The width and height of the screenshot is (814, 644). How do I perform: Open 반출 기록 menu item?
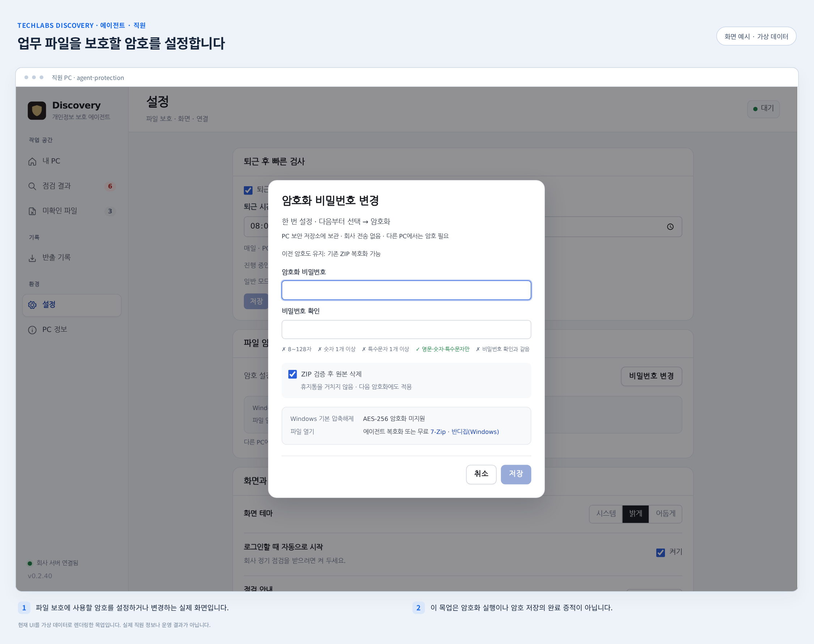click(x=72, y=258)
